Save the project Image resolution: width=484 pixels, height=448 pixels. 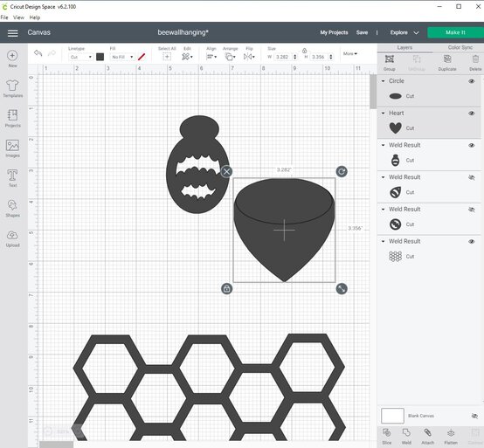(x=362, y=32)
